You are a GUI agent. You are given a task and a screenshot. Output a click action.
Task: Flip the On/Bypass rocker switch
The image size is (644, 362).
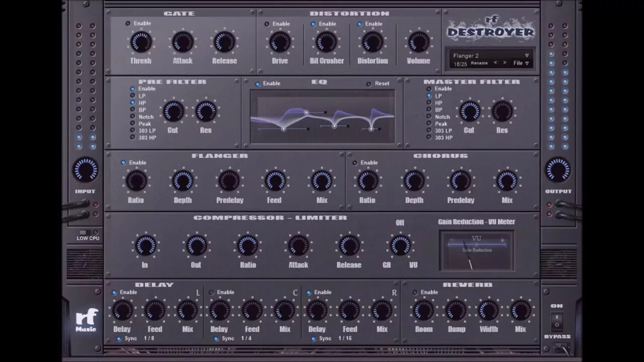click(x=556, y=321)
